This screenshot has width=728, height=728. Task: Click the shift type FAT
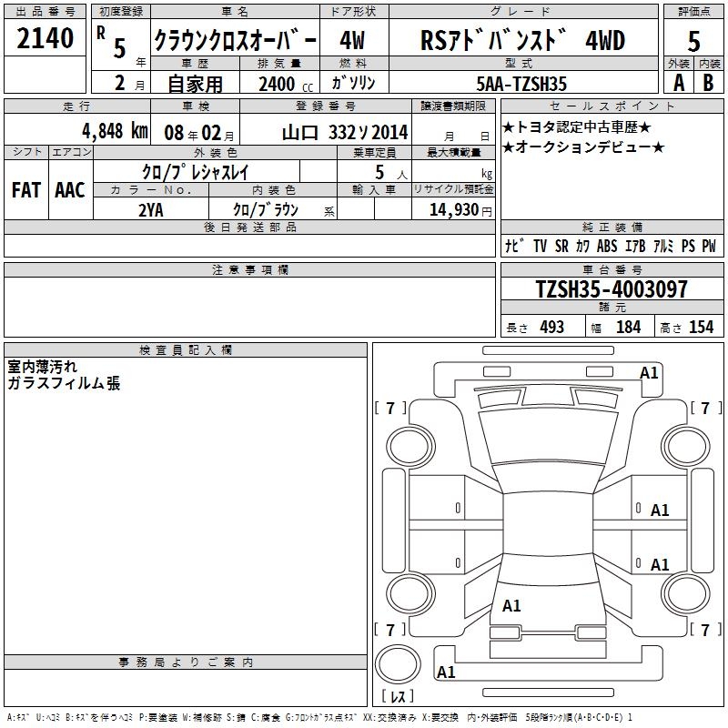(26, 190)
